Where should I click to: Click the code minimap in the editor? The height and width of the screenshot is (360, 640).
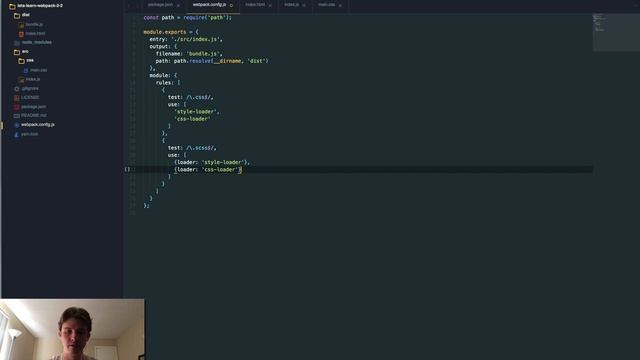coord(616,33)
